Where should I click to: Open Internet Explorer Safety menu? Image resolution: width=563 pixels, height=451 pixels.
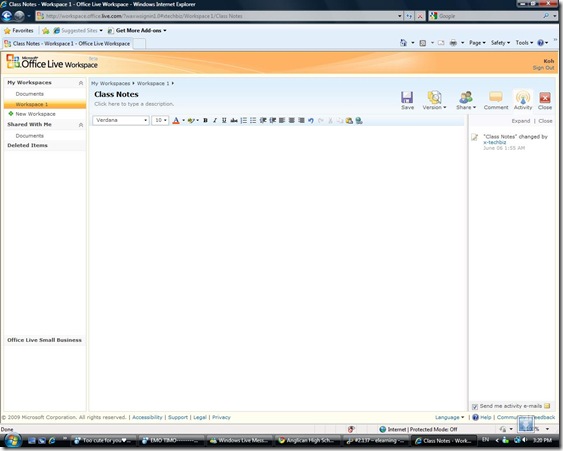tap(500, 43)
